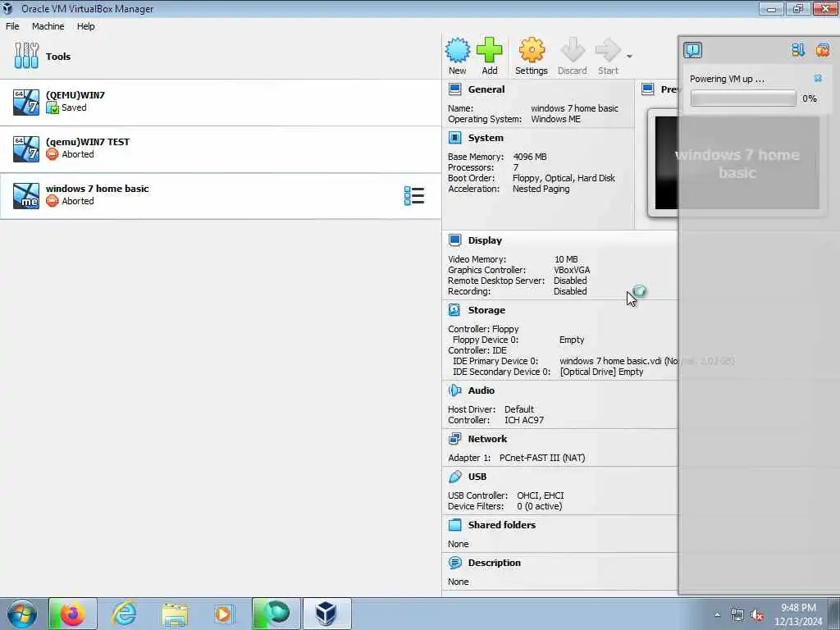
Task: Toggle the notification ordering icon
Action: pos(798,50)
